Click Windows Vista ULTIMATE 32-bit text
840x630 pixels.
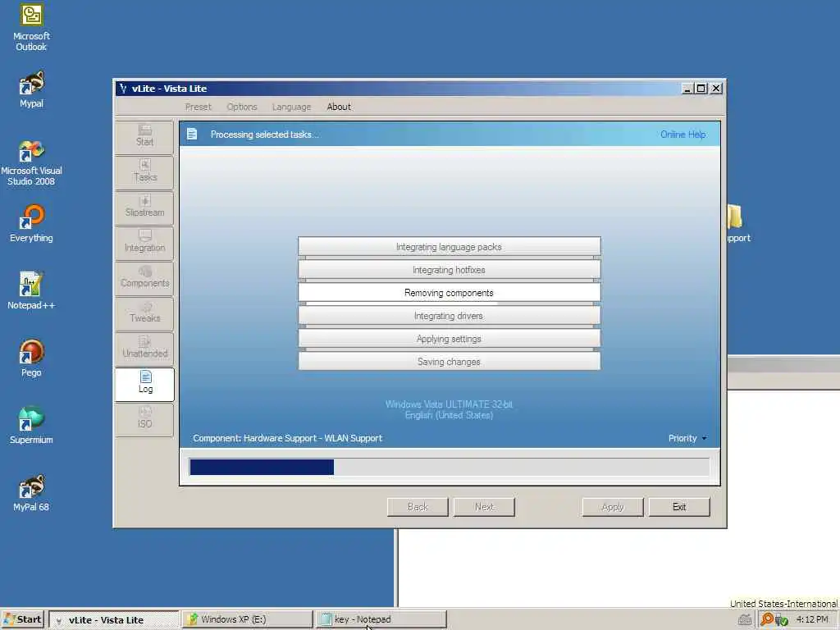click(x=449, y=404)
